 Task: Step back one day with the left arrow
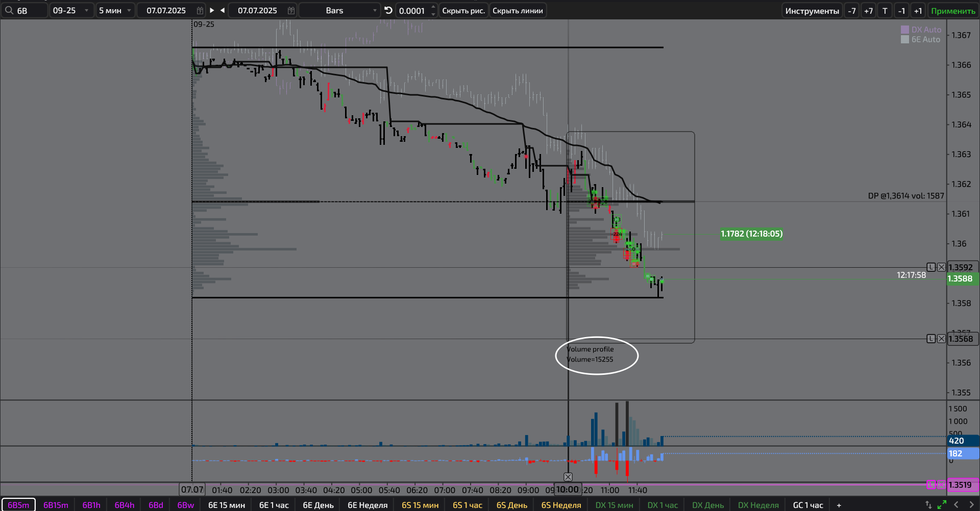point(223,10)
